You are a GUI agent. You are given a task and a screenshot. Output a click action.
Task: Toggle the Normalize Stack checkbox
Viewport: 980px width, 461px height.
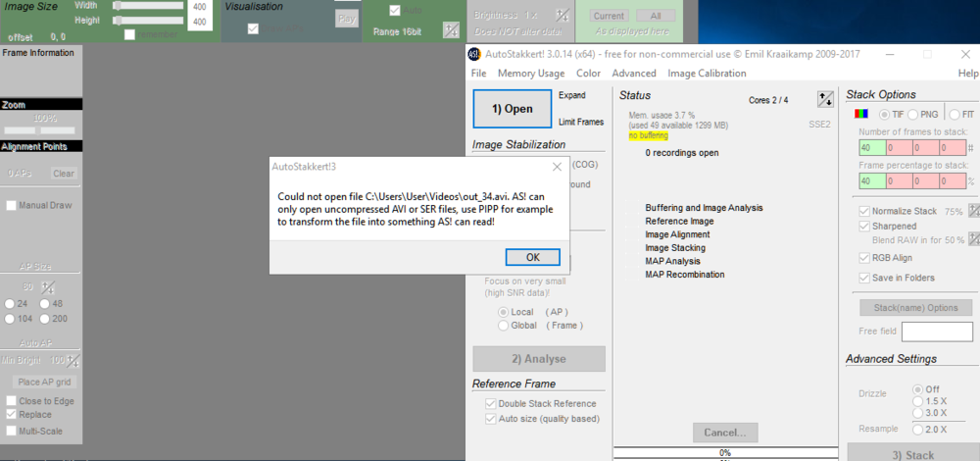pyautogui.click(x=864, y=212)
